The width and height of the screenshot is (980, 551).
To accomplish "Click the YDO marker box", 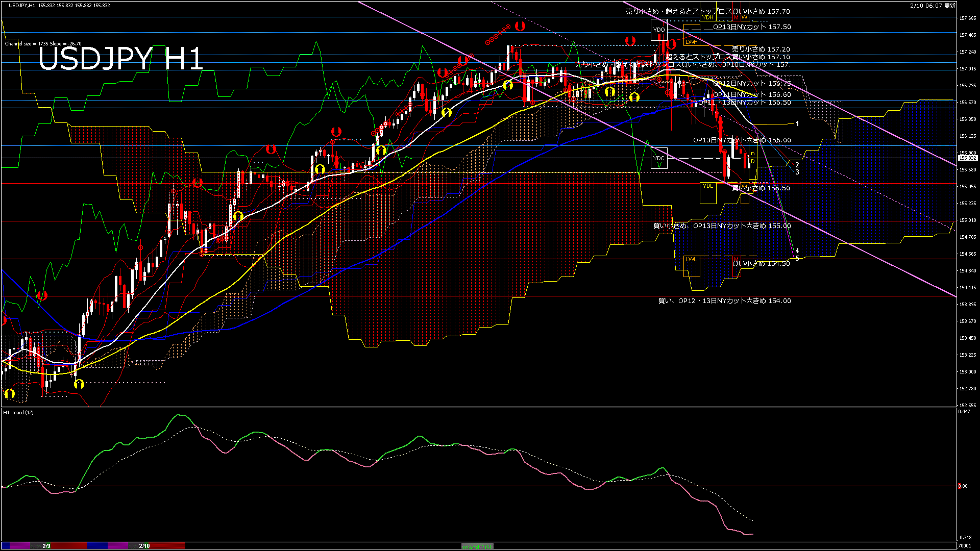I will (659, 30).
